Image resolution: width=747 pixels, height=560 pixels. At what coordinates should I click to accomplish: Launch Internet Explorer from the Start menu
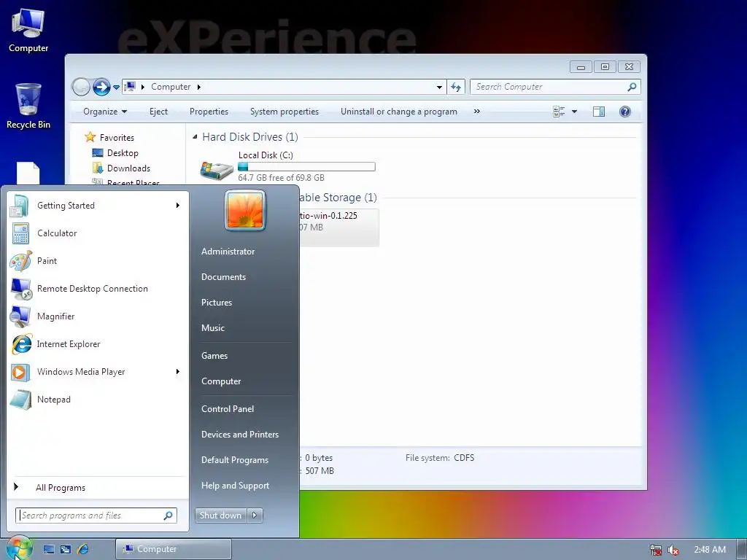(98, 344)
